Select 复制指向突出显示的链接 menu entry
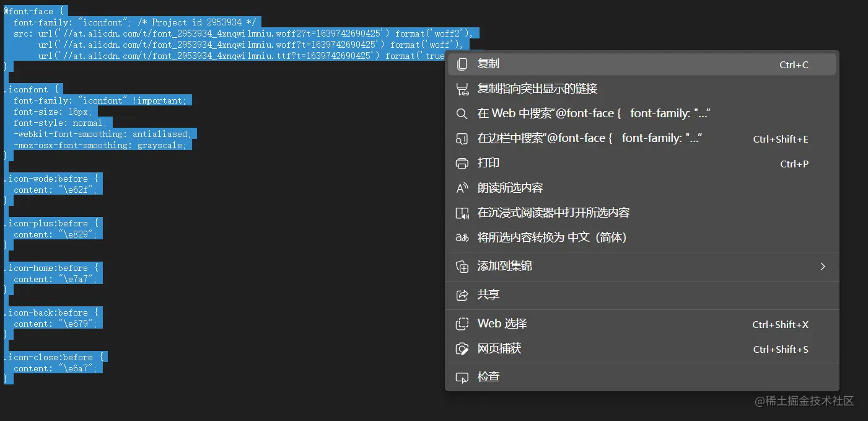Viewport: 868px width, 421px height. coord(642,89)
